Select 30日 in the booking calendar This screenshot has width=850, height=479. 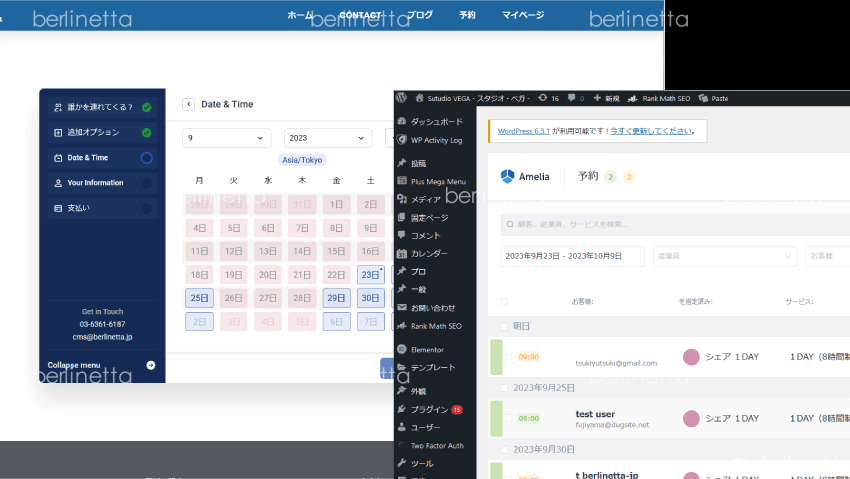[x=371, y=298]
